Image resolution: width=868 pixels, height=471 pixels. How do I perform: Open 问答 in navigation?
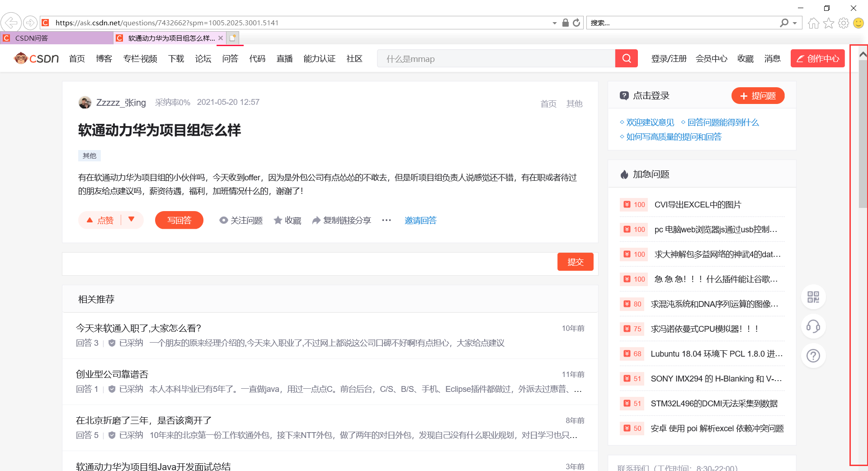pos(231,58)
